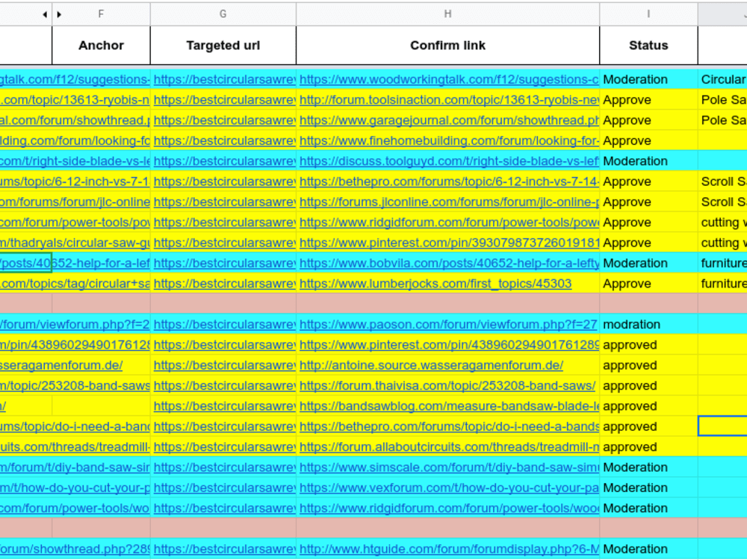Open the bandsawblog.com confirm link
The image size is (747, 560).
pyautogui.click(x=449, y=407)
